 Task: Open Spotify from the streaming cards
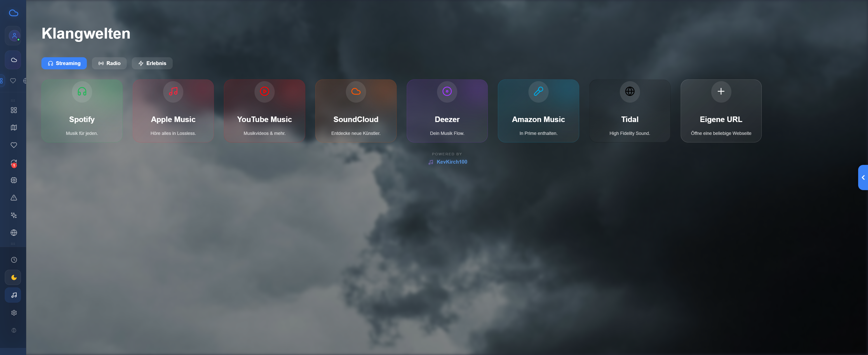click(x=82, y=92)
